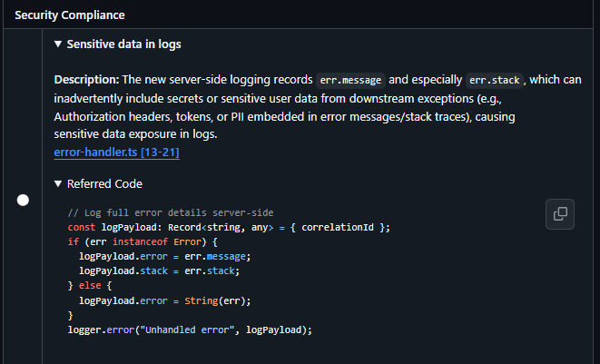Click the logger.error Unhandled error line

point(191,330)
